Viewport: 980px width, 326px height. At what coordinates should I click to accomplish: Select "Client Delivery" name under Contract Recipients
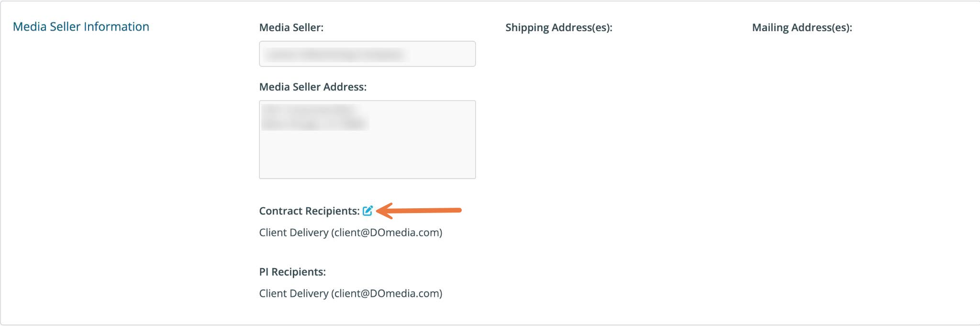(293, 233)
